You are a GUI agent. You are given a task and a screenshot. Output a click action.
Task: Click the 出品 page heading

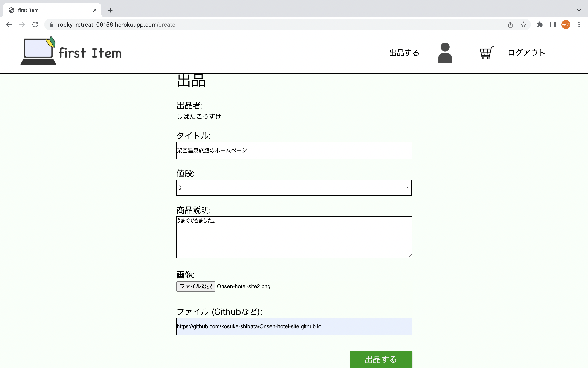pos(191,80)
